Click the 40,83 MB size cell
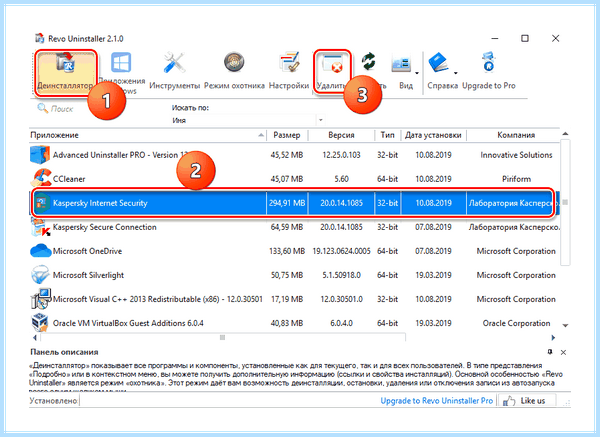 (287, 323)
